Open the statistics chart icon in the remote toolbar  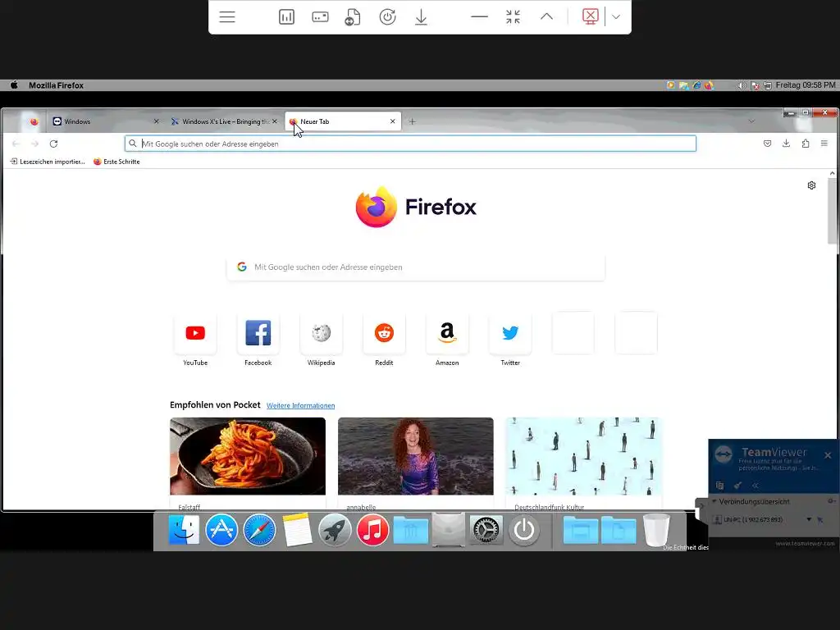286,17
